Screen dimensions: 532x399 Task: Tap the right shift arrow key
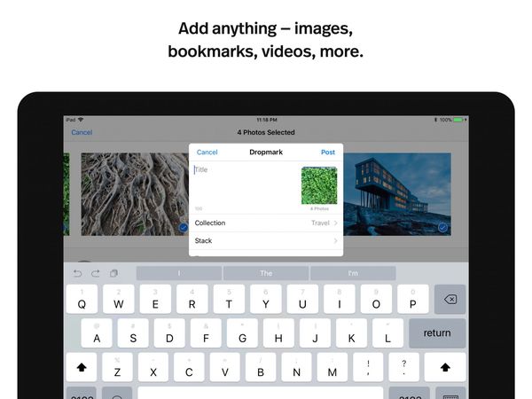(445, 367)
